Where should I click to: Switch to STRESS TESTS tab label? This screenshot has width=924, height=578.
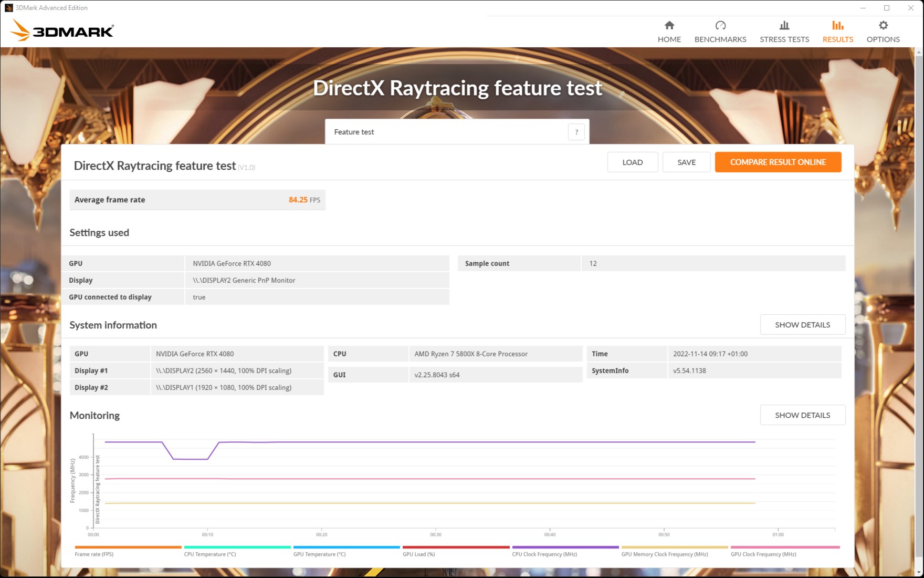[x=784, y=39]
